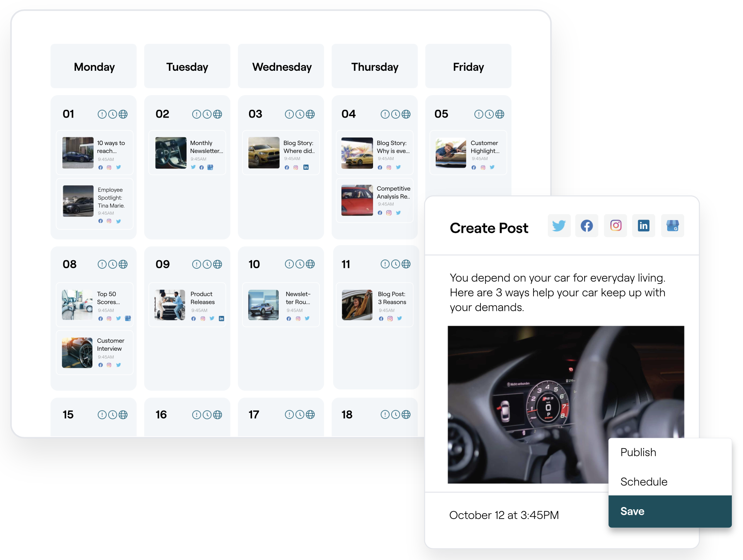Select the LinkedIn icon in Create Post
The height and width of the screenshot is (560, 743).
644,225
